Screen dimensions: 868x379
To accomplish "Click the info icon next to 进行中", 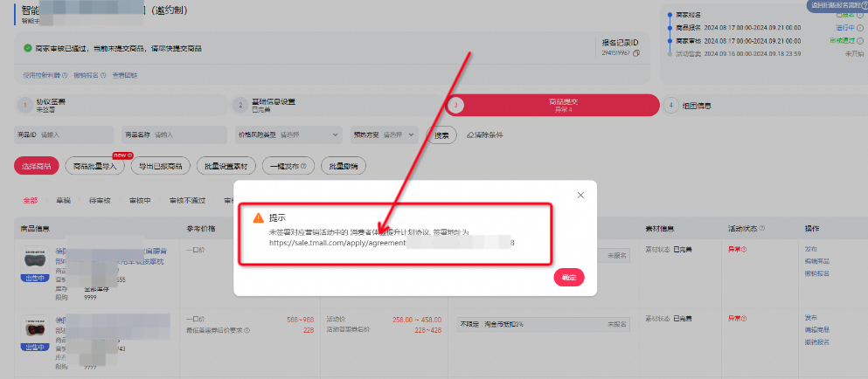I will pos(860,28).
